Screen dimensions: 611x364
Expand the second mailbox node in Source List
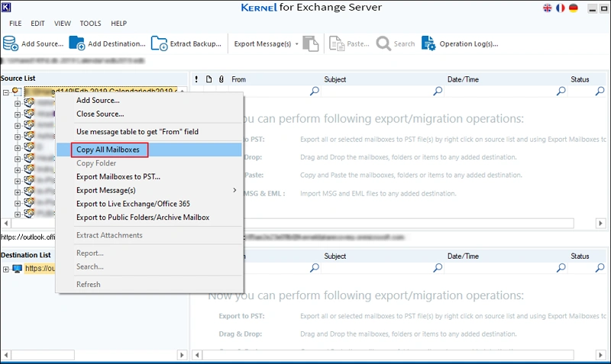pos(17,114)
